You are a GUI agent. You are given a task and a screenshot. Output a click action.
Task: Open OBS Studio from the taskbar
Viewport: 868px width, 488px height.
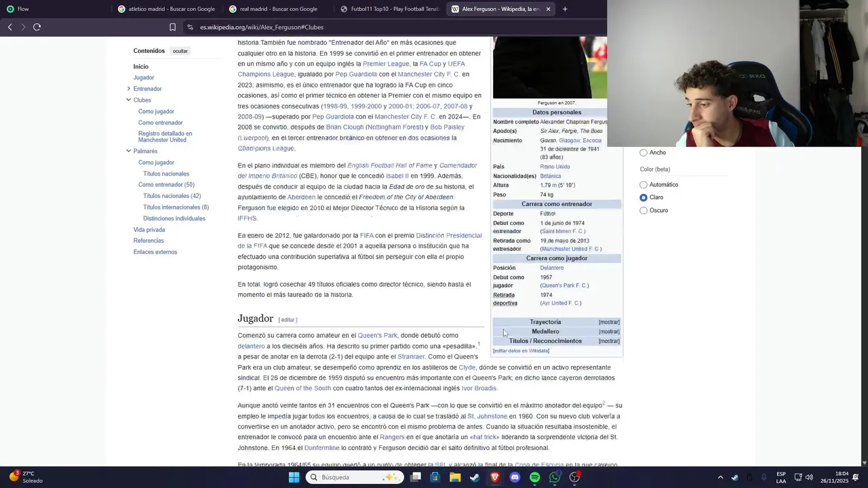click(574, 477)
